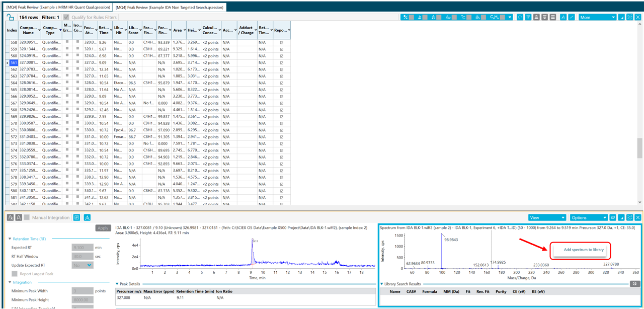This screenshot has width=644, height=309.
Task: Click the linear regression line icon
Action: click(572, 17)
